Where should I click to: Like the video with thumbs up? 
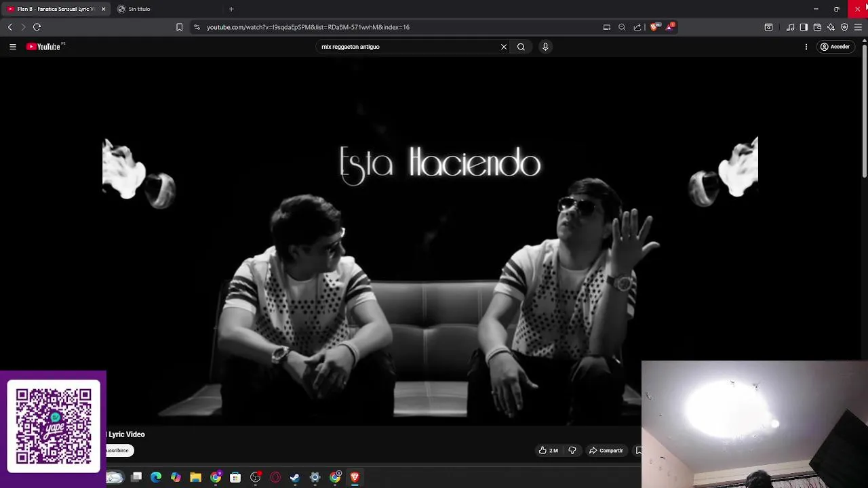coord(548,451)
